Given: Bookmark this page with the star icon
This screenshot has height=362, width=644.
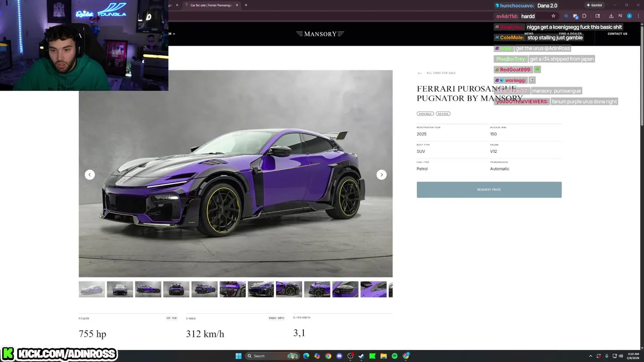Looking at the screenshot, I should click(553, 16).
